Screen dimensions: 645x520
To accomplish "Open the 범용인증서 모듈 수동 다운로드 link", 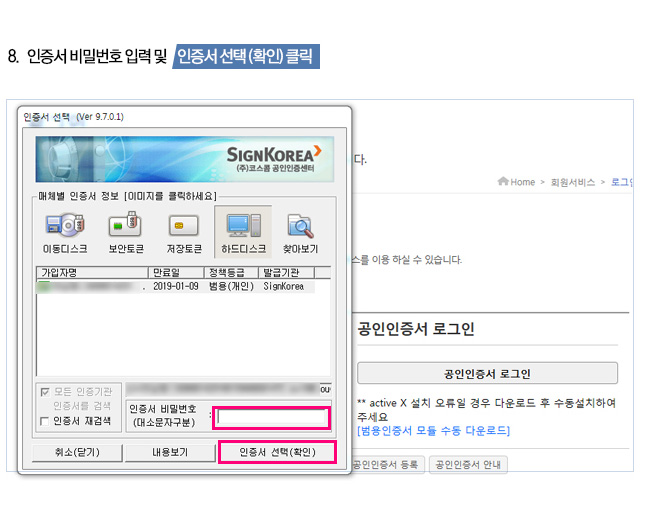I will point(433,430).
